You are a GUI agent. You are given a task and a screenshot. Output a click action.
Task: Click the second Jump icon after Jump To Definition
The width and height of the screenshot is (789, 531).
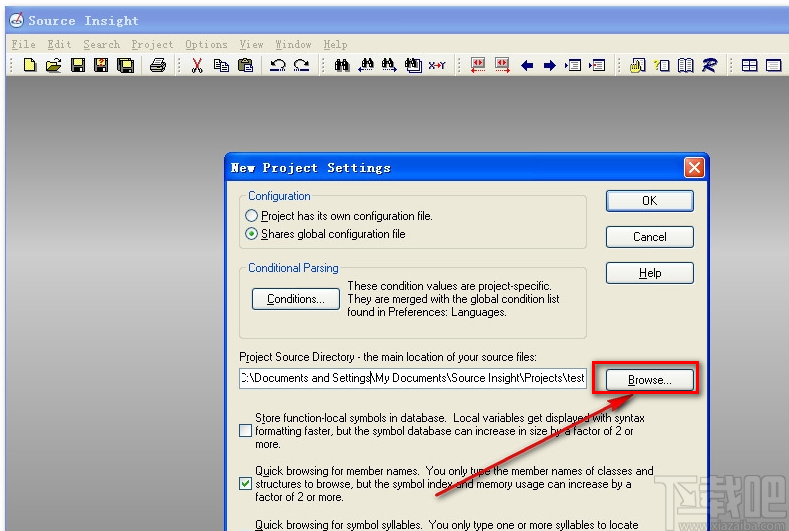click(x=597, y=65)
